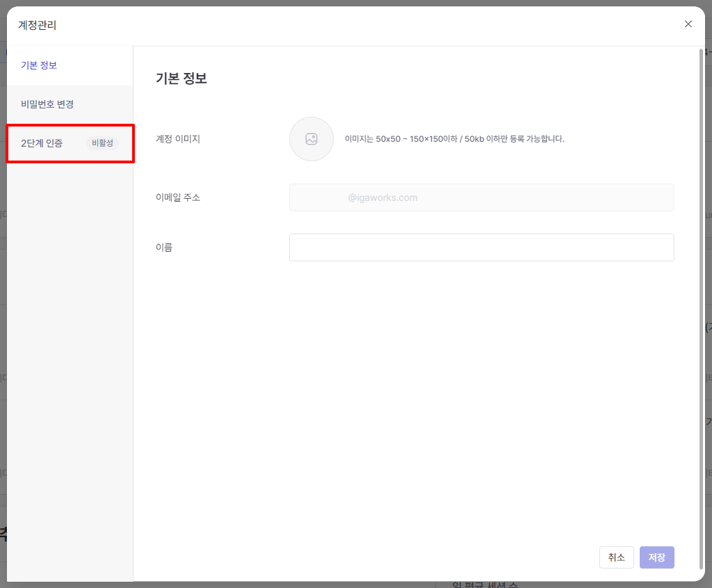Click the 일 평균 세션 수 text behind dialog
This screenshot has height=588, width=712.
(x=485, y=585)
